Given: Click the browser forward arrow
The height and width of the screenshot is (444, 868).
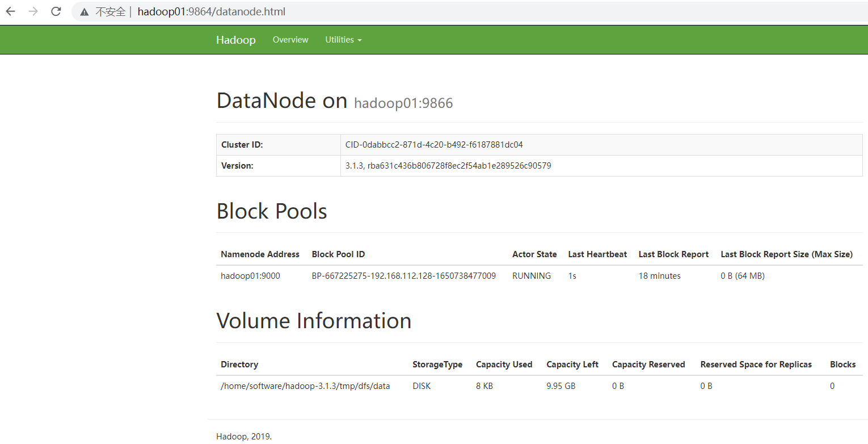Looking at the screenshot, I should point(33,11).
